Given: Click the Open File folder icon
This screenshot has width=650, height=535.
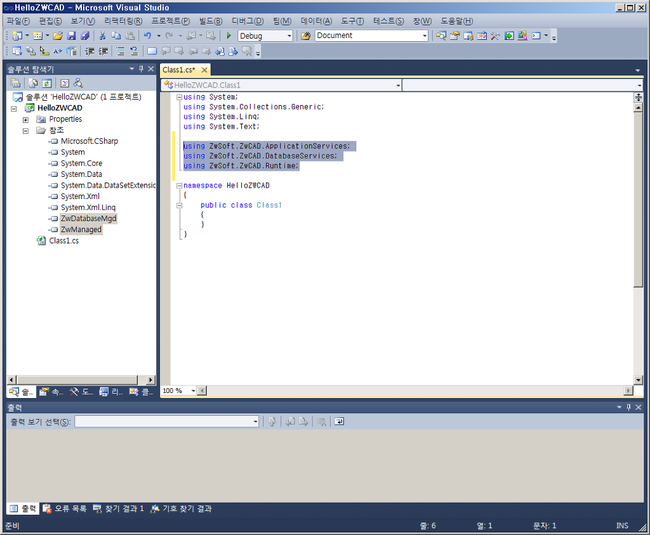Looking at the screenshot, I should point(58,36).
